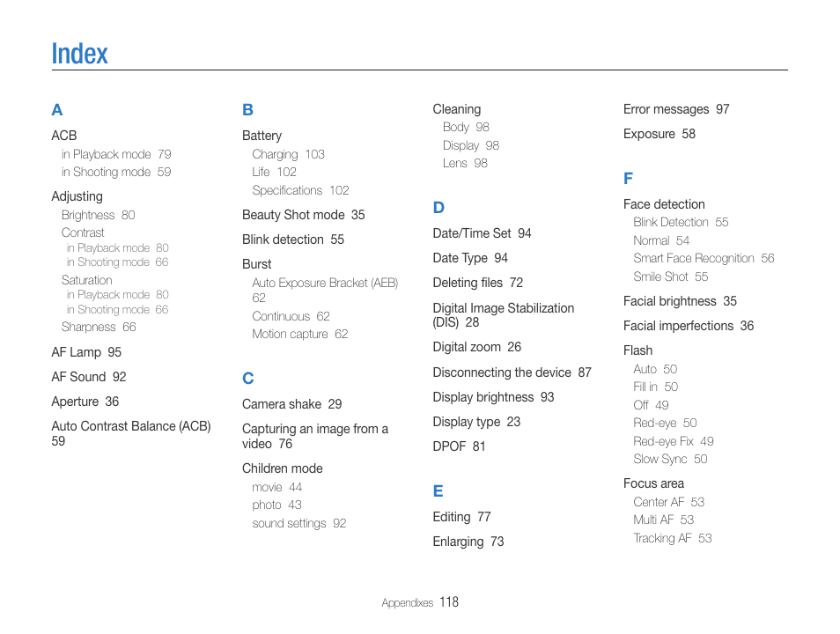Select 'Charging 103' under Battery
The height and width of the screenshot is (634, 840).
(288, 154)
